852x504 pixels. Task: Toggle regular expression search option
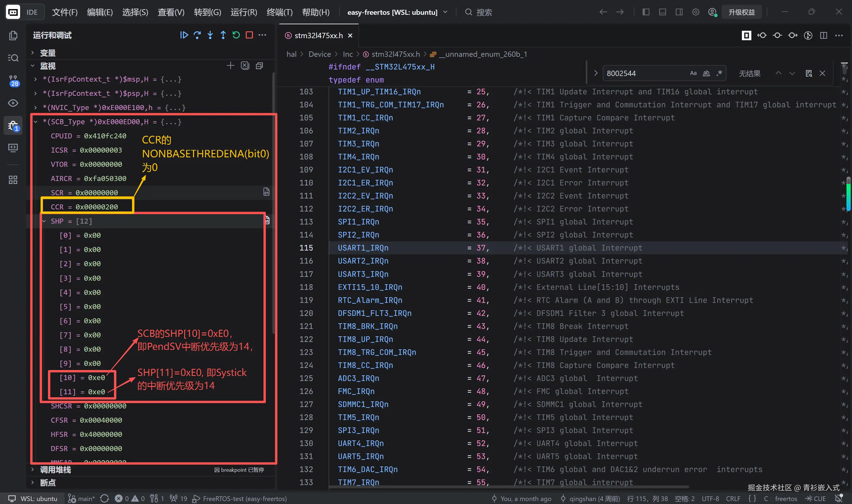pyautogui.click(x=719, y=73)
